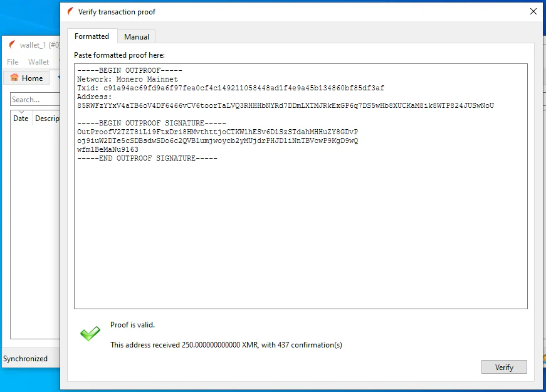Sort by the Date column header
Viewport: 546px width, 392px height.
pos(21,118)
